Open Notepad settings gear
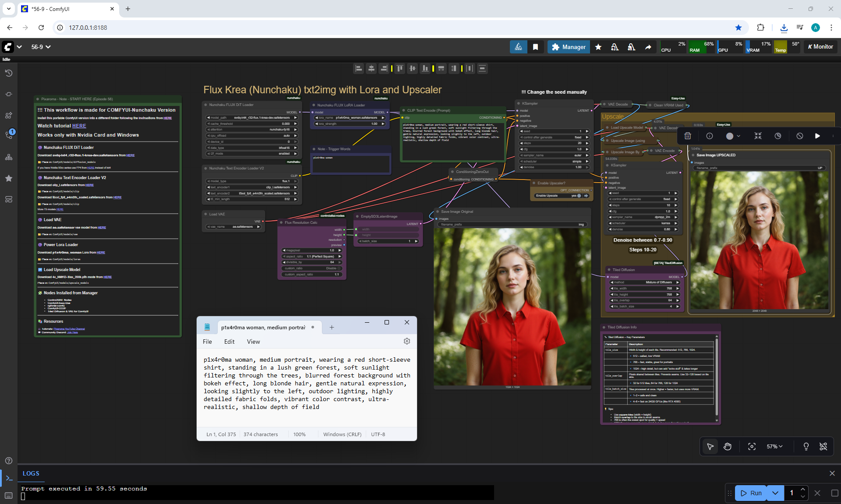 406,341
